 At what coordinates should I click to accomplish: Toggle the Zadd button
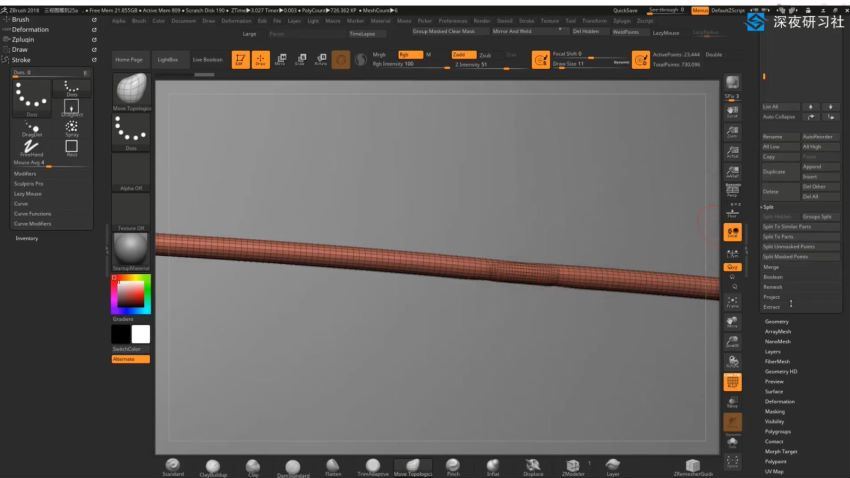tap(463, 55)
